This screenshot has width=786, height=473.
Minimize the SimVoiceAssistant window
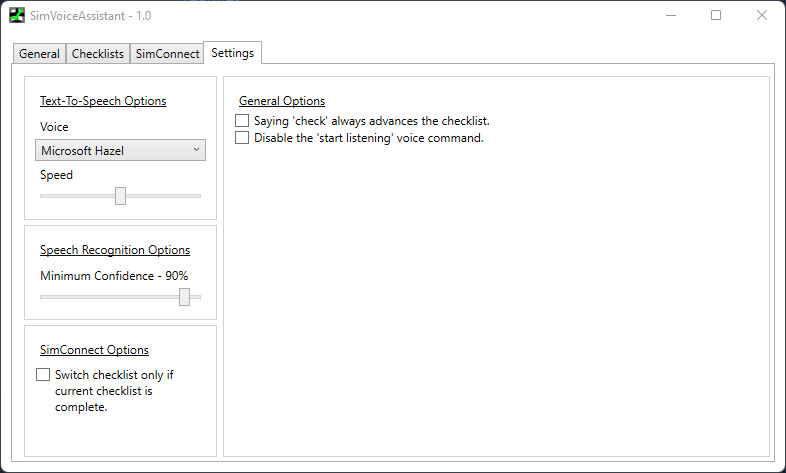[669, 16]
